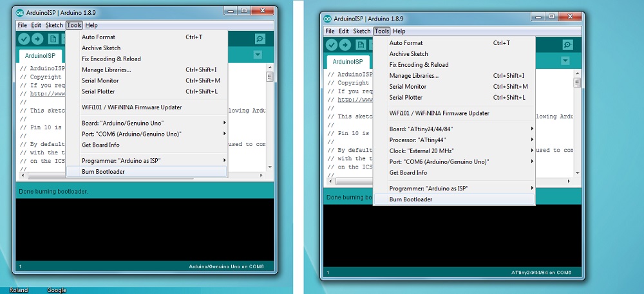This screenshot has width=644, height=294.
Task: Open Help menu in right window
Action: coord(399,31)
